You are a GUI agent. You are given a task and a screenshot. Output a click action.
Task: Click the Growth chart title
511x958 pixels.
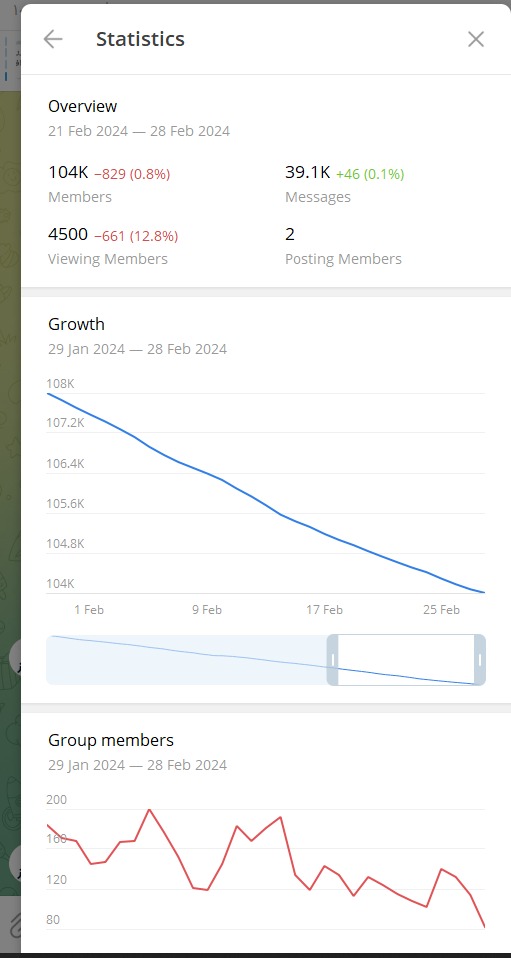point(76,324)
